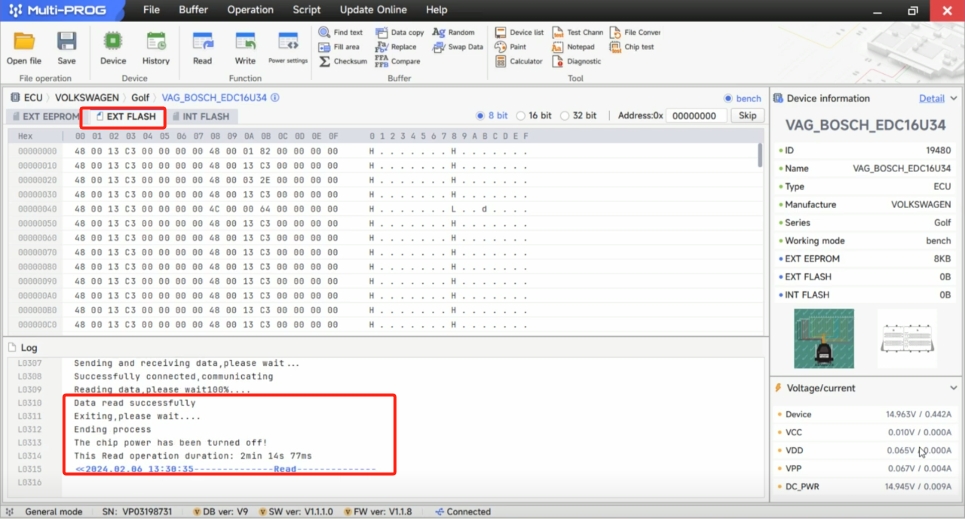Click VOLKSWAGEN in the breadcrumb
Image resolution: width=965 pixels, height=519 pixels.
coord(87,97)
